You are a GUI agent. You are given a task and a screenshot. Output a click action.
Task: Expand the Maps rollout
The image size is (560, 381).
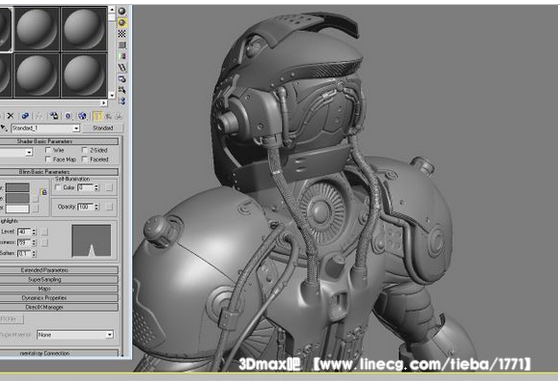coord(59,289)
